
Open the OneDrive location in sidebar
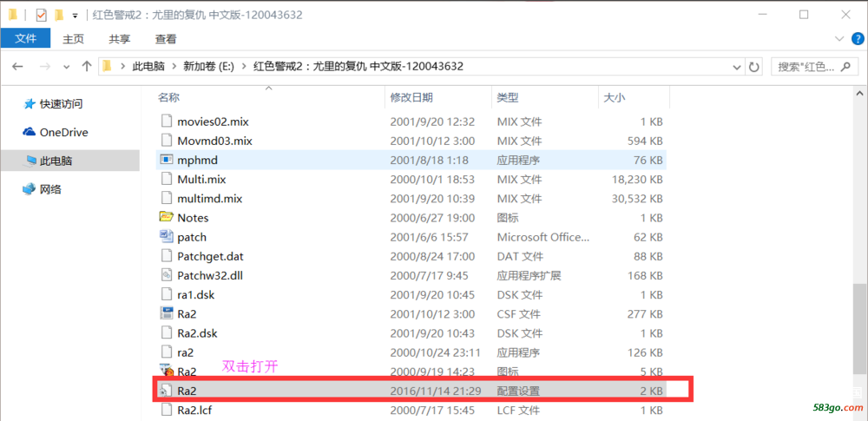[63, 132]
